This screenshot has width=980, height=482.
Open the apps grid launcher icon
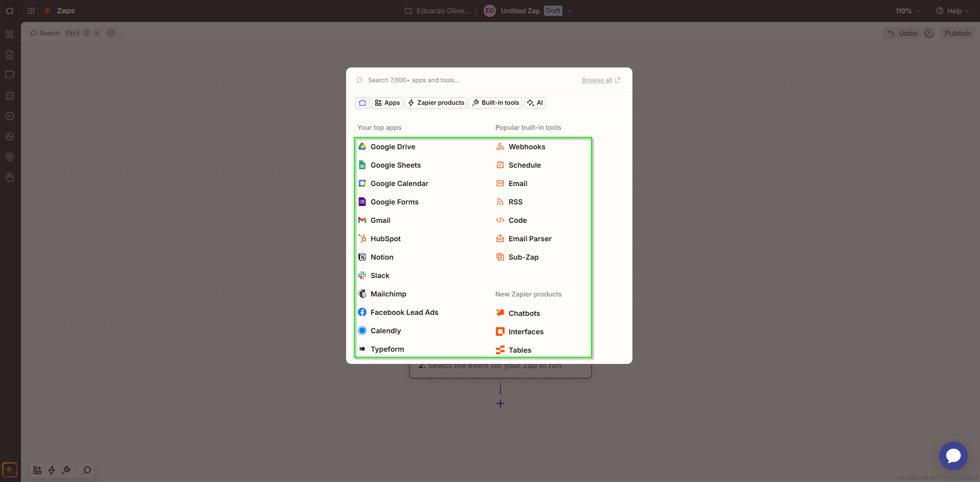pyautogui.click(x=31, y=11)
